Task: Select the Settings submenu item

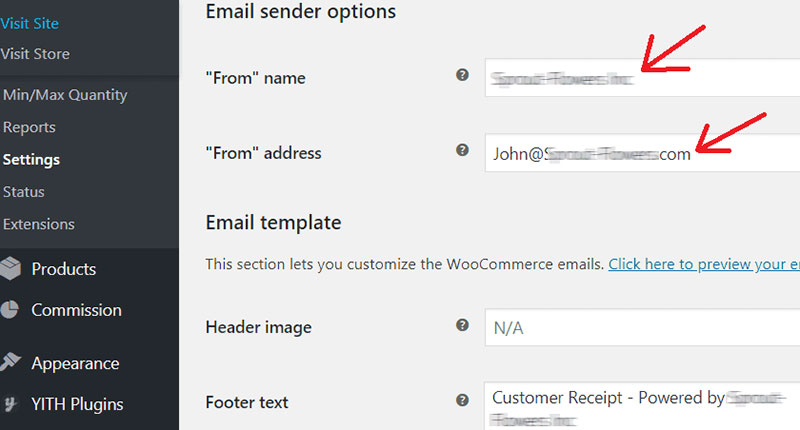Action: coord(31,160)
